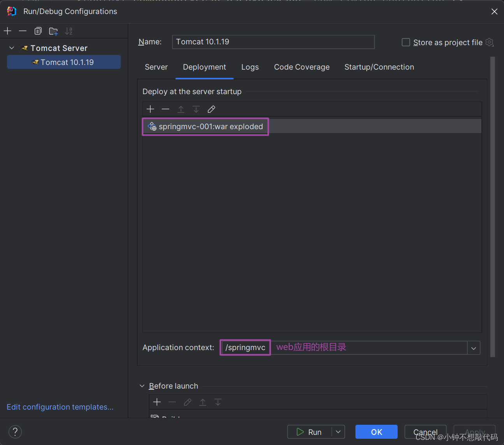
Task: Copy the selected configuration
Action: tap(38, 31)
